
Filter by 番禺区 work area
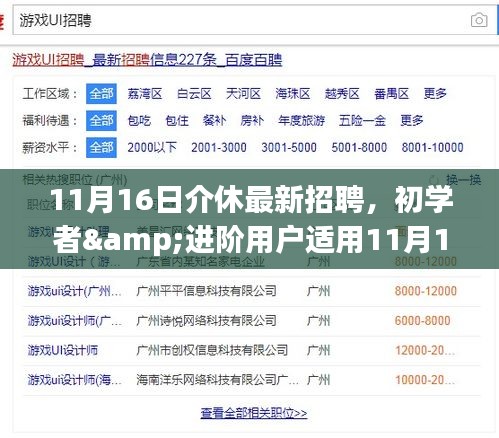(391, 94)
